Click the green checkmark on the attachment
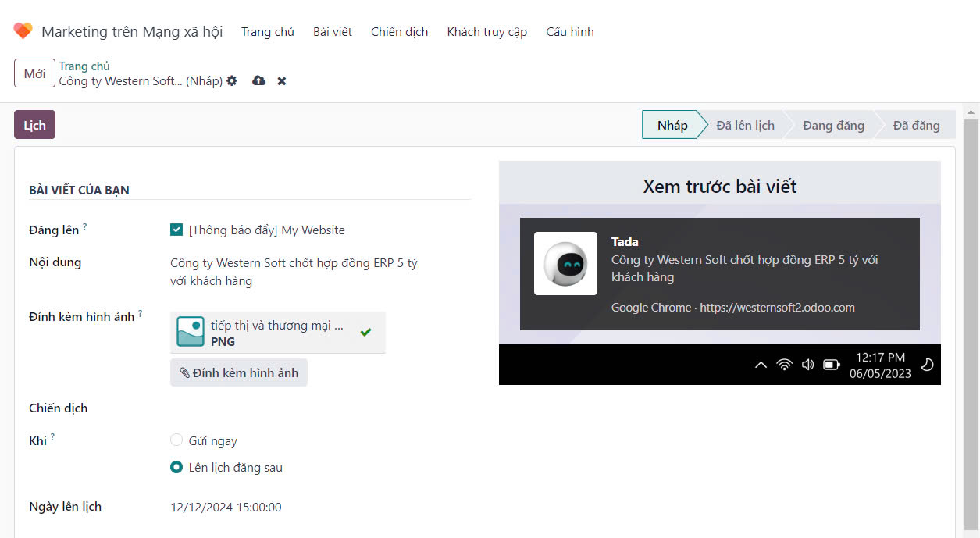This screenshot has height=538, width=980. click(365, 332)
